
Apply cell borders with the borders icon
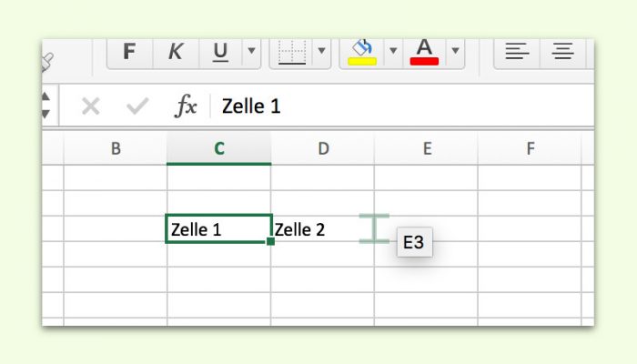click(292, 52)
